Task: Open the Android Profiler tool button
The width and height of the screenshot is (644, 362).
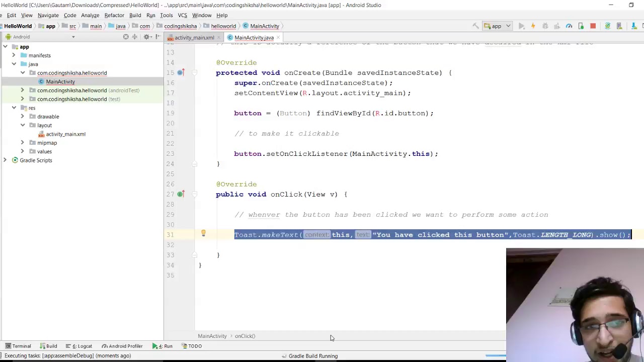Action: (x=122, y=346)
